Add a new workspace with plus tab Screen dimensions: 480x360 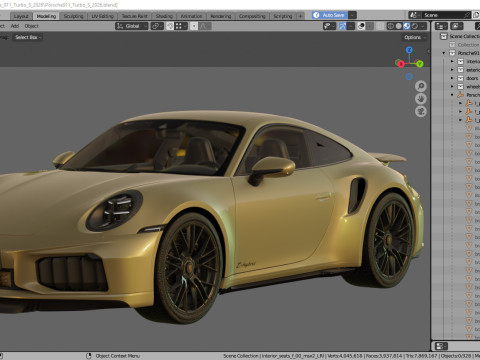[x=300, y=16]
